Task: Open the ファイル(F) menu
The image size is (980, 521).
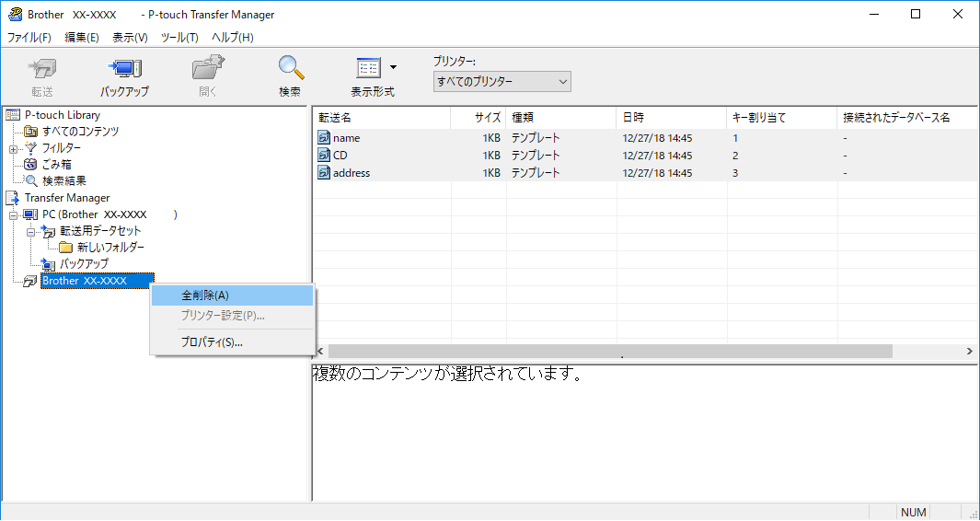Action: (29, 38)
